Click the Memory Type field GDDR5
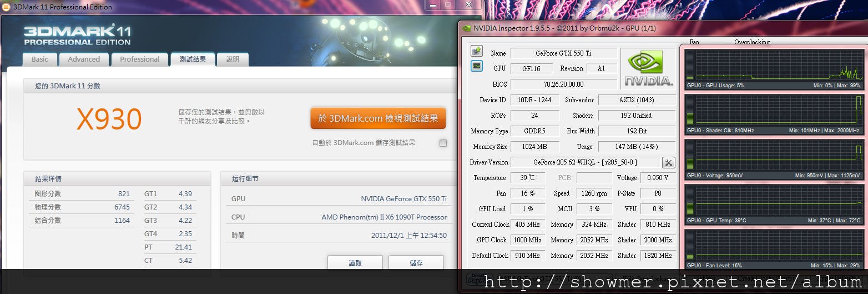868x294 pixels. (535, 131)
